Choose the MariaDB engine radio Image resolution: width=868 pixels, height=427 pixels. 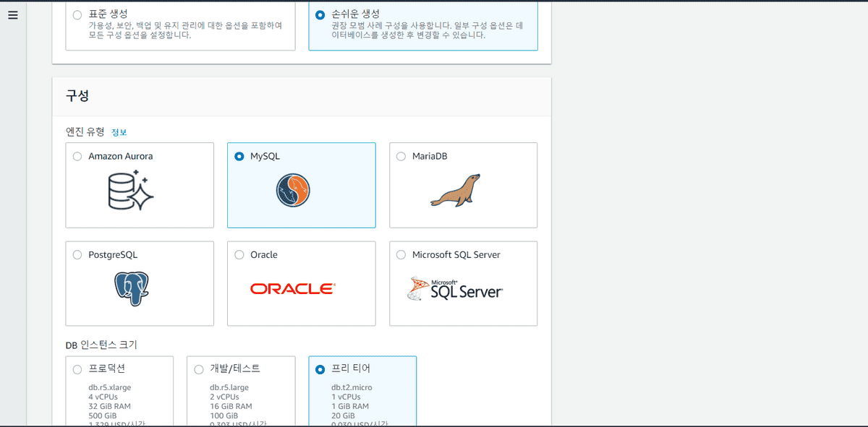(x=401, y=156)
